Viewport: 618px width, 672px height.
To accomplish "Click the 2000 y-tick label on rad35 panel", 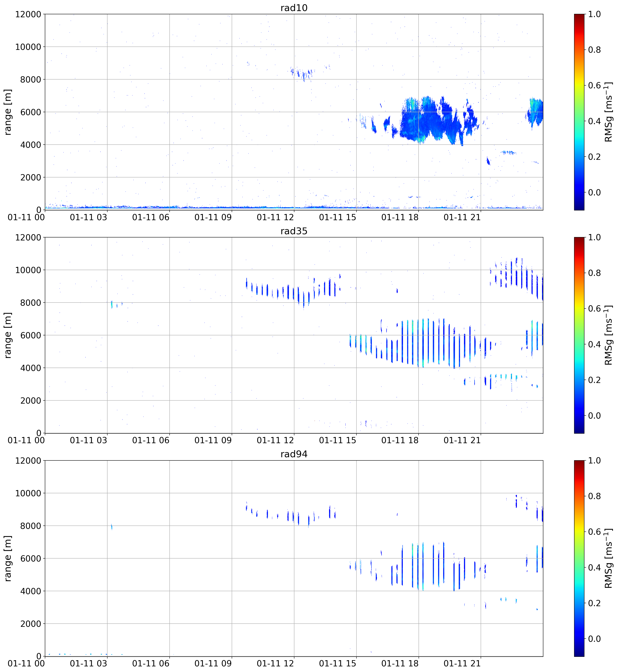I will coord(30,401).
